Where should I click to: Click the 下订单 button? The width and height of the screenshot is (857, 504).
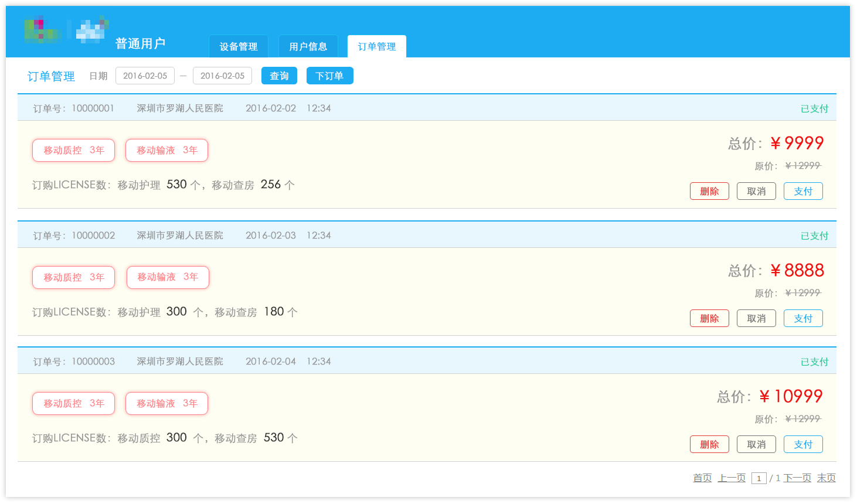(329, 76)
